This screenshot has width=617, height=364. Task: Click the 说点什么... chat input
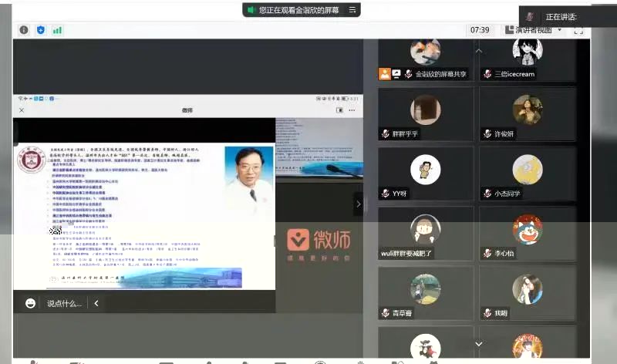(x=64, y=303)
